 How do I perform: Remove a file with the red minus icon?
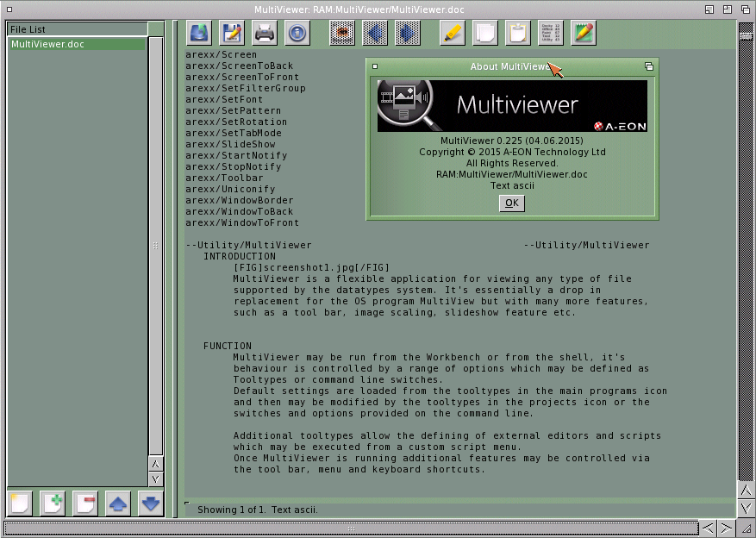[85, 504]
